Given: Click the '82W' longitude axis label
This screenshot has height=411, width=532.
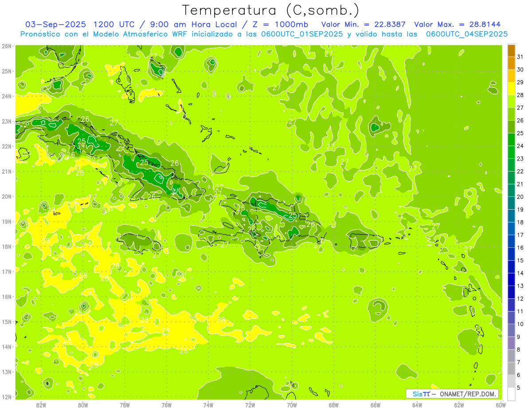Looking at the screenshot, I should 41,405.
